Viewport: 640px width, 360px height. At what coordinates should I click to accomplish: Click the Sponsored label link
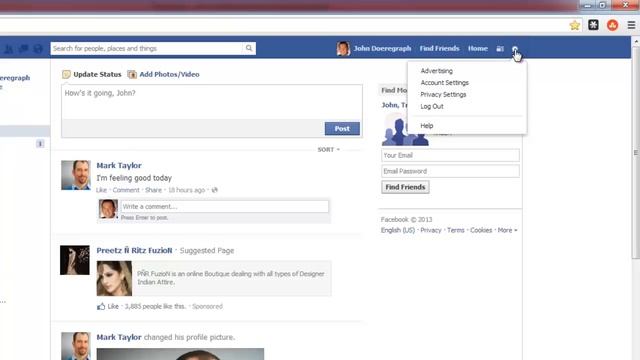[x=207, y=306]
